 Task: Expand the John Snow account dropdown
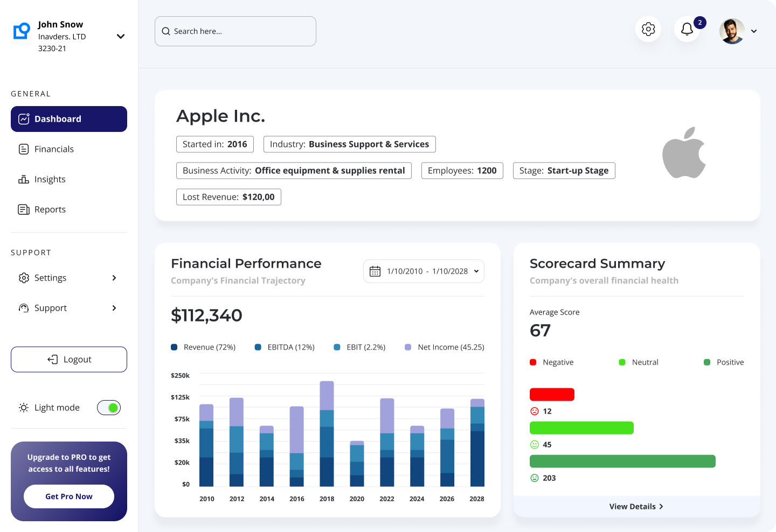tap(121, 37)
